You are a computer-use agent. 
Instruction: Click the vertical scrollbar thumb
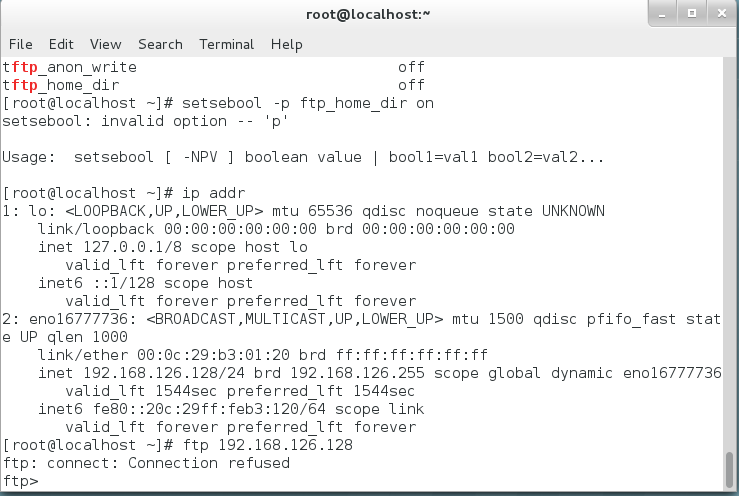(729, 468)
